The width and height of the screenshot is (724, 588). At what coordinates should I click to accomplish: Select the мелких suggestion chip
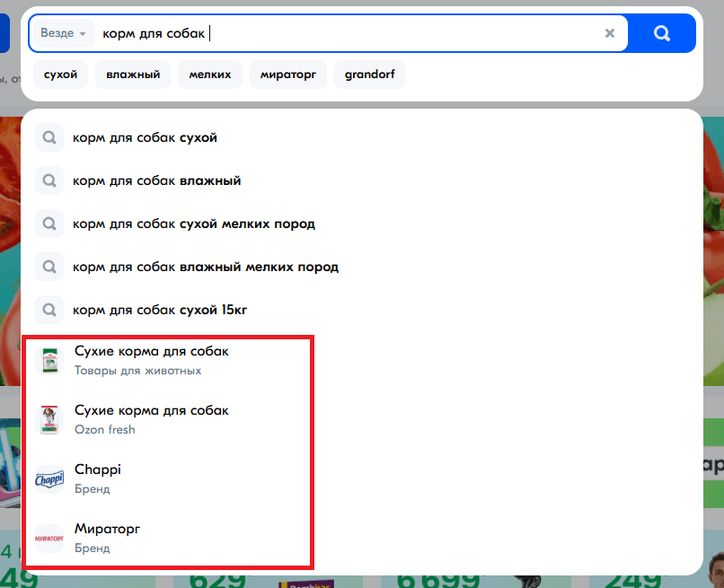click(210, 75)
